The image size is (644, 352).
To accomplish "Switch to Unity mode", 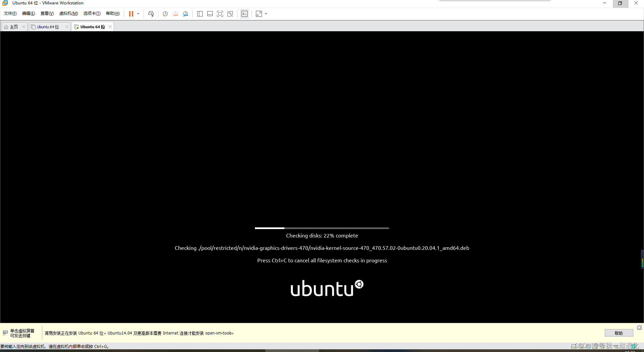I will coord(230,14).
